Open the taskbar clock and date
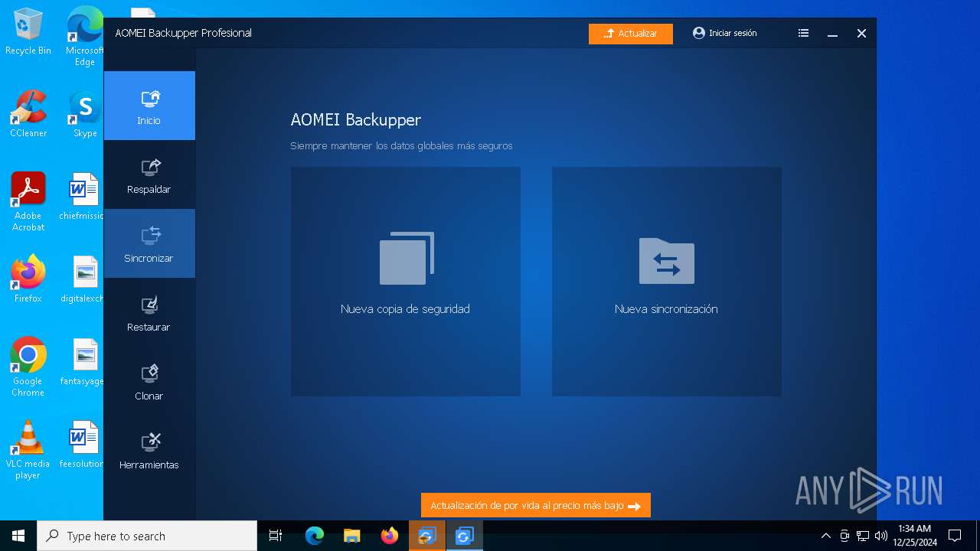This screenshot has width=980, height=551. pos(915,536)
